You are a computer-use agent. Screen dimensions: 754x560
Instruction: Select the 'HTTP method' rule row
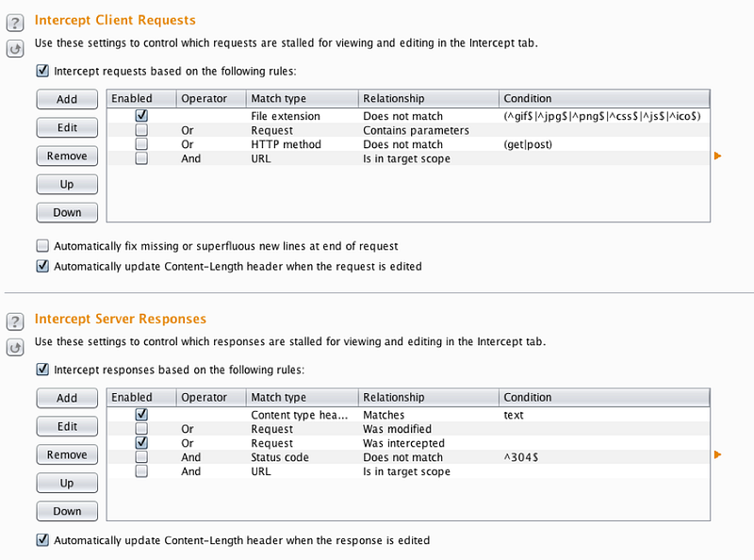[408, 144]
